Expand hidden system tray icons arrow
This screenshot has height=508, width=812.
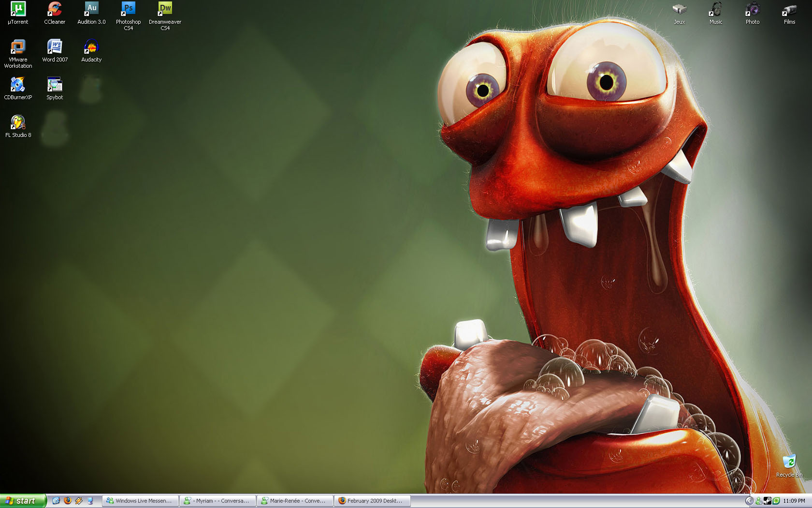(x=749, y=501)
